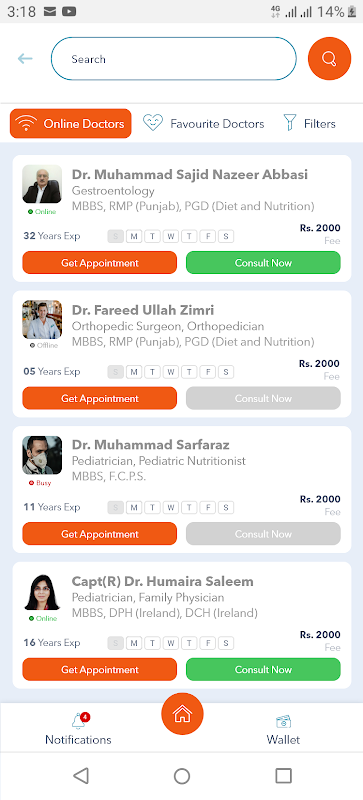Consult Now with Capt(R) Dr. Humaira Saleem

point(263,669)
